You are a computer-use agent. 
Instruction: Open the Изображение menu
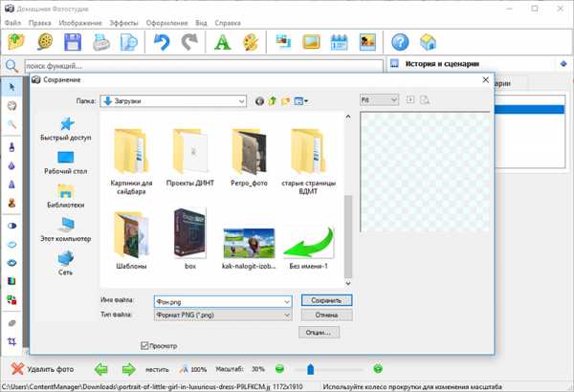pos(80,21)
